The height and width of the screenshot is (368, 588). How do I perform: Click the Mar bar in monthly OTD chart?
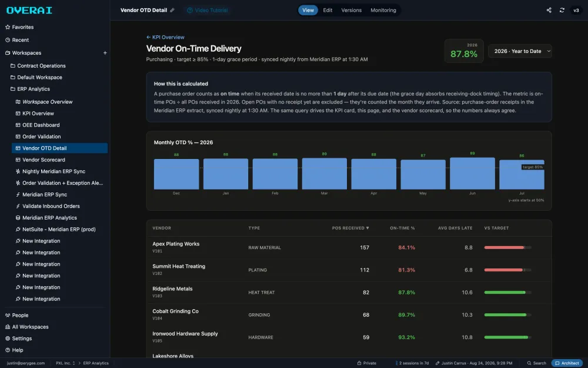[325, 174]
